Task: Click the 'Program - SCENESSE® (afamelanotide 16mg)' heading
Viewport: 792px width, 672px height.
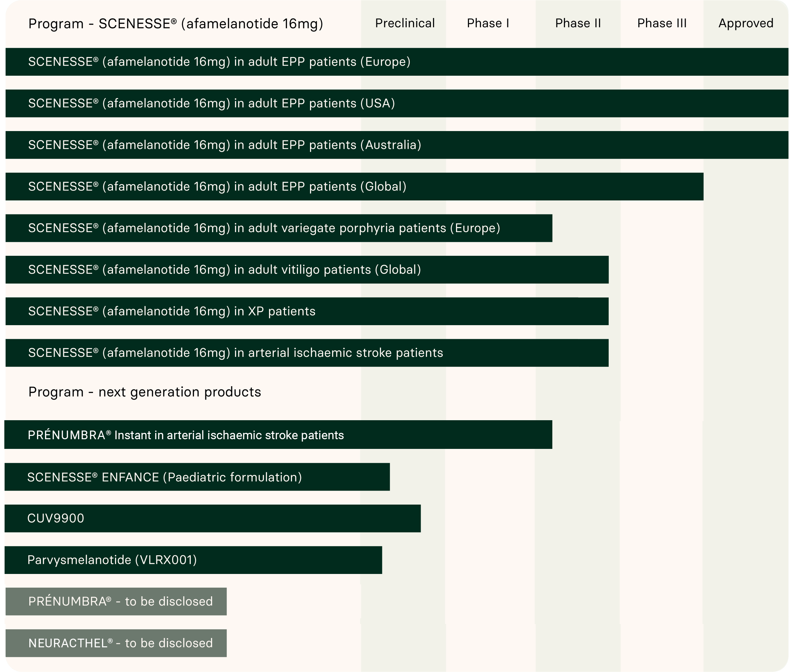Action: coord(176,24)
